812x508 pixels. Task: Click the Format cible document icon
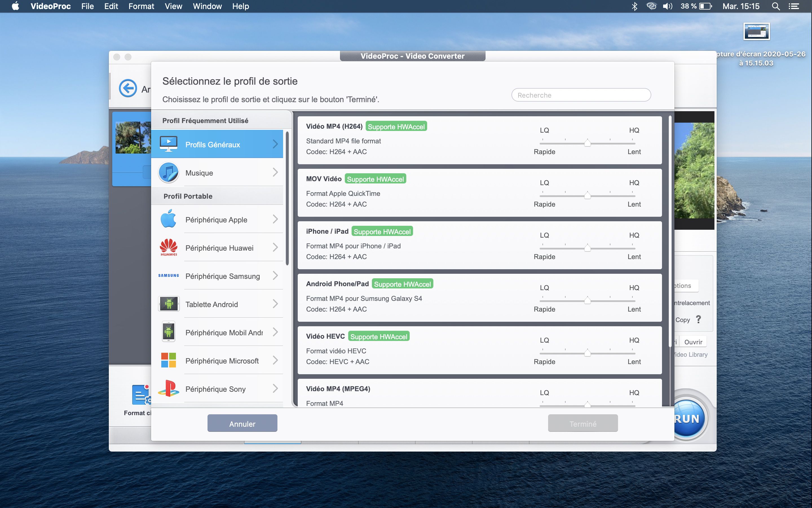click(141, 395)
